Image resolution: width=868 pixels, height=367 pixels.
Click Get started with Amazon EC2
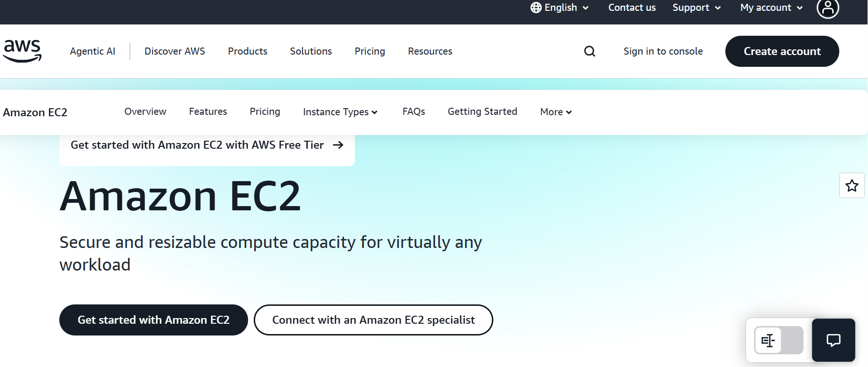click(153, 320)
